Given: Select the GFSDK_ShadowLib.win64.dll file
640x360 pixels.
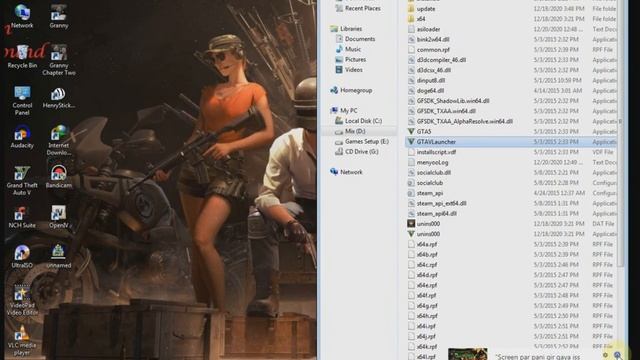Looking at the screenshot, I should pyautogui.click(x=448, y=101).
